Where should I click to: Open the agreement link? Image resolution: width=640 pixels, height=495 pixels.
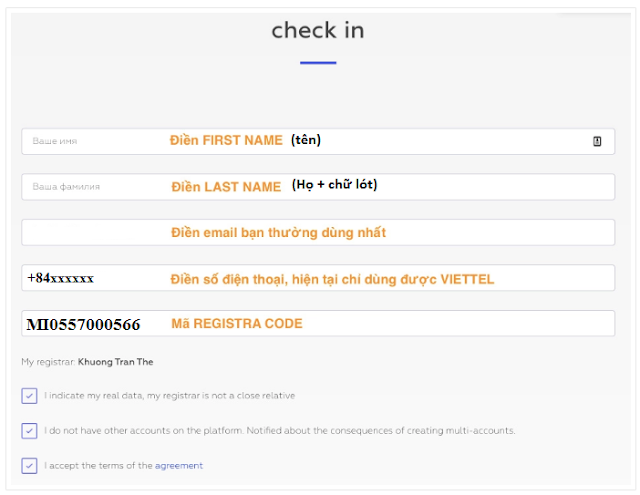coord(179,466)
